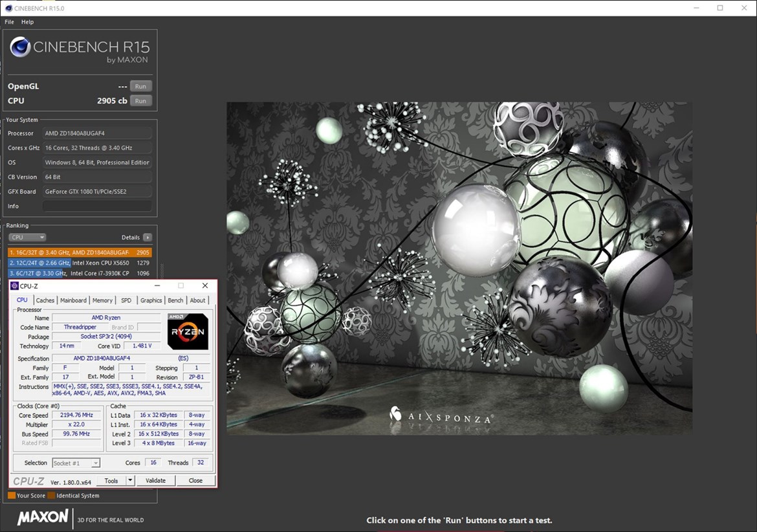Screen dimensions: 757x532
Task: Select ranking entry Intel Xeon CPU X5650
Action: [80, 263]
